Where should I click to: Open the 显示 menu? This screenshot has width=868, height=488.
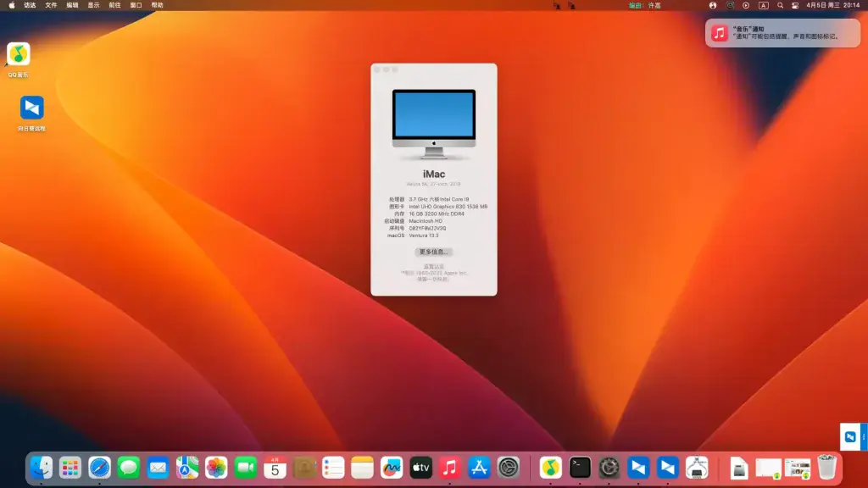pyautogui.click(x=93, y=6)
